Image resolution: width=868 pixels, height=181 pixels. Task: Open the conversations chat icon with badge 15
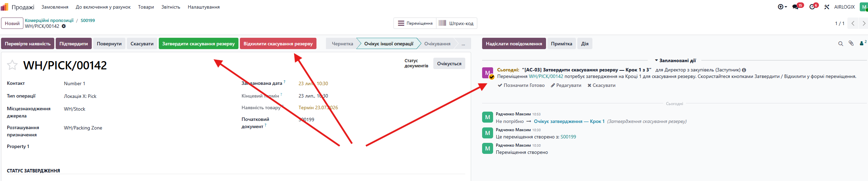(x=795, y=7)
